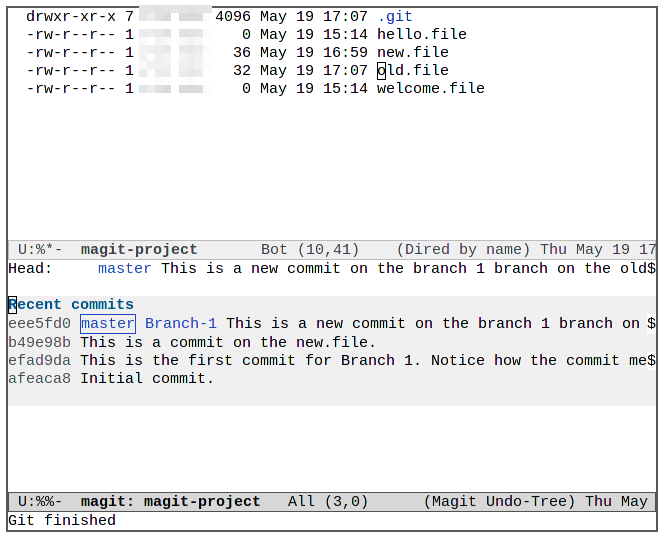Screen dimensions: 663x538
Task: Select old.file in the Dired listing
Action: (413, 70)
